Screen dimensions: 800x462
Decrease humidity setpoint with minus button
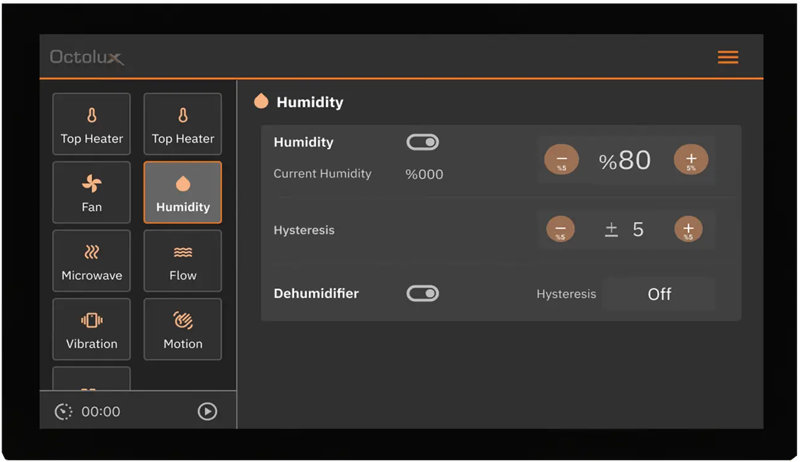561,160
